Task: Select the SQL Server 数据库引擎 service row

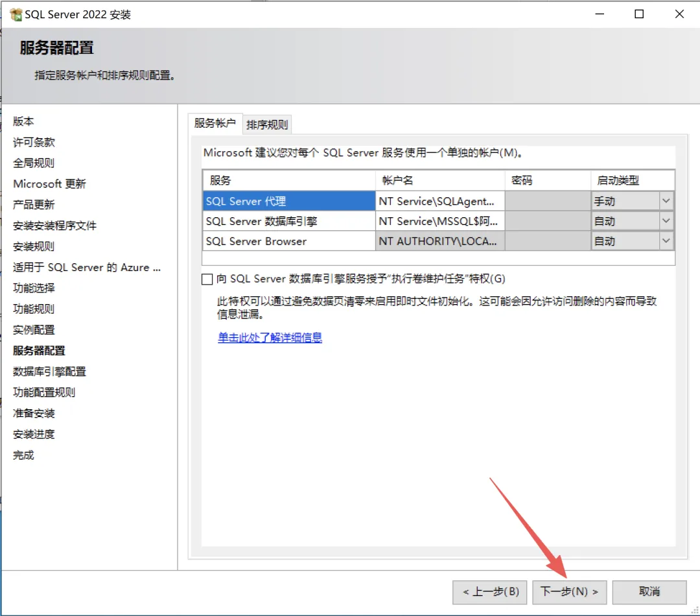Action: pos(289,221)
